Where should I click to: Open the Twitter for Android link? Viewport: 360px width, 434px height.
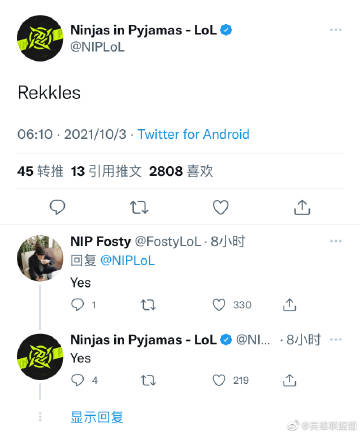[193, 134]
